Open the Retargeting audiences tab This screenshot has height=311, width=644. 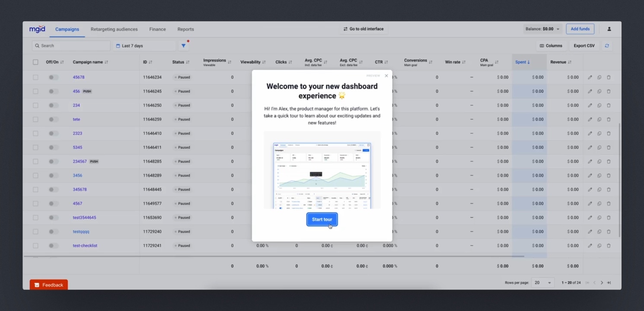click(x=114, y=29)
